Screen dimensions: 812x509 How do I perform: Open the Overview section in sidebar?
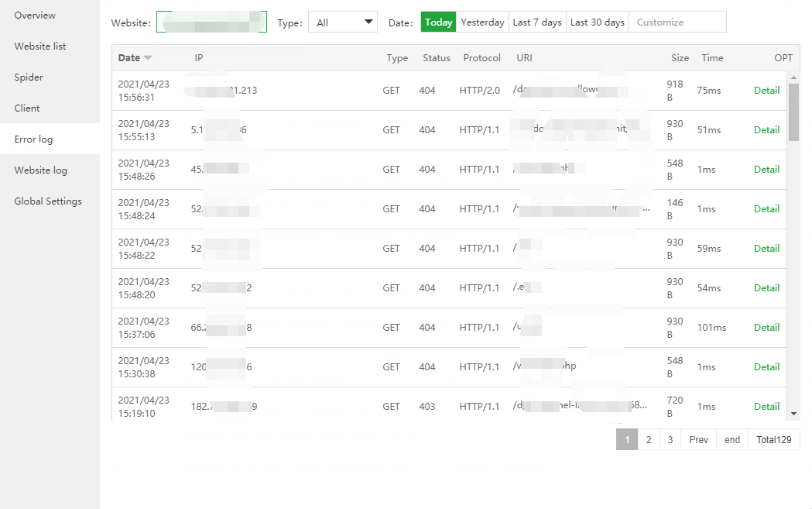pyautogui.click(x=35, y=15)
